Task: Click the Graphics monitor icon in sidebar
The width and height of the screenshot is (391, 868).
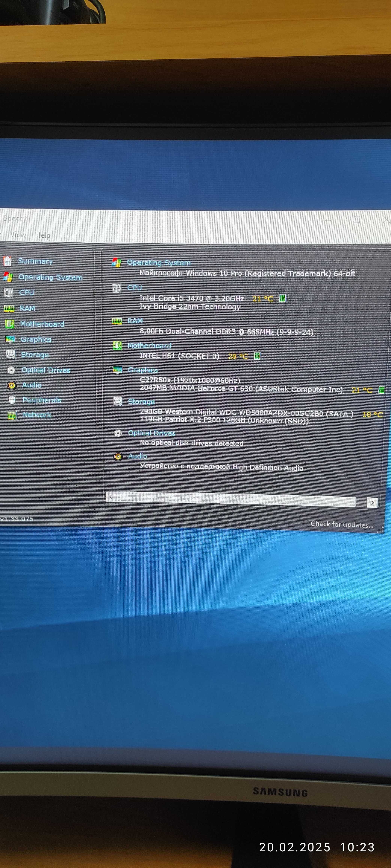Action: pos(10,339)
